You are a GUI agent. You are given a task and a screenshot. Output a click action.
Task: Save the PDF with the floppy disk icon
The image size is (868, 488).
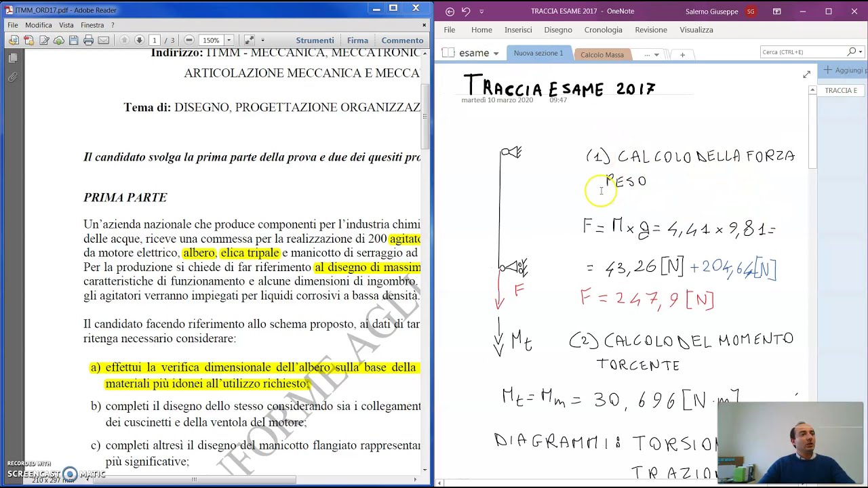coord(74,40)
